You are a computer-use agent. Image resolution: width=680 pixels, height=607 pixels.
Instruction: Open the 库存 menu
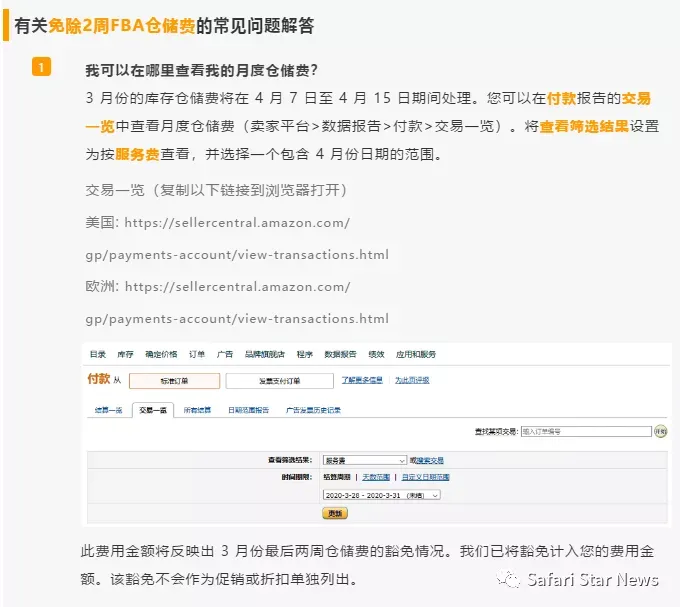(x=125, y=354)
